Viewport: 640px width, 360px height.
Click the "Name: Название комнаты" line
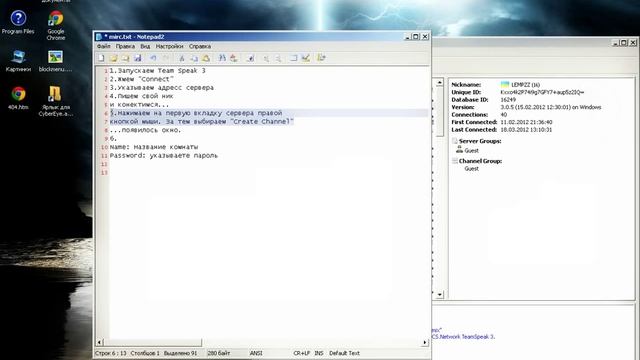(x=154, y=147)
